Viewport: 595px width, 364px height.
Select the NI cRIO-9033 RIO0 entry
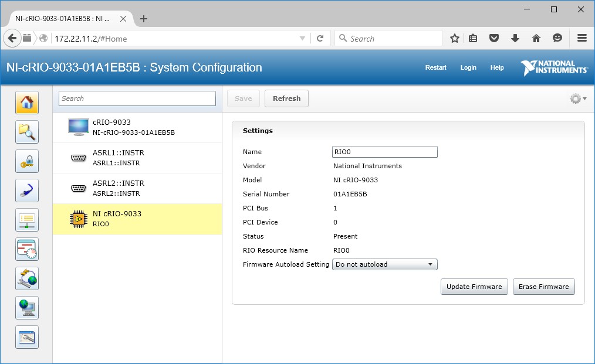[137, 219]
